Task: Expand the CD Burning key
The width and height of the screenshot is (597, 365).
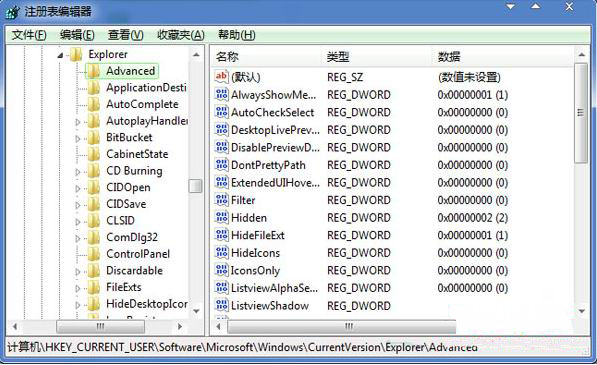Action: coord(78,172)
